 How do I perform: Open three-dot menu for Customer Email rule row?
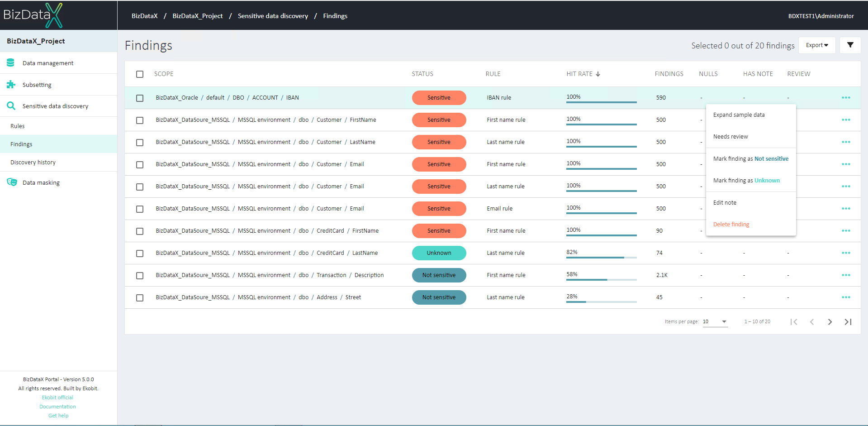point(846,209)
